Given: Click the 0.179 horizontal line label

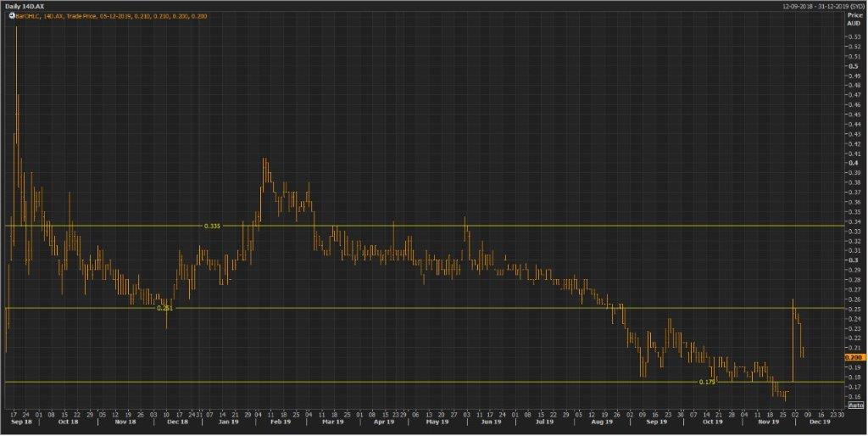Looking at the screenshot, I should pyautogui.click(x=707, y=383).
